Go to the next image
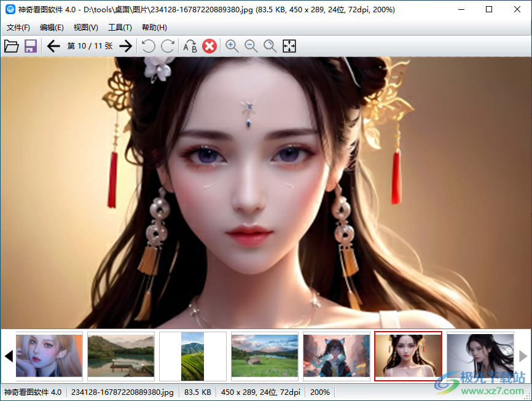The image size is (532, 401). 125,46
